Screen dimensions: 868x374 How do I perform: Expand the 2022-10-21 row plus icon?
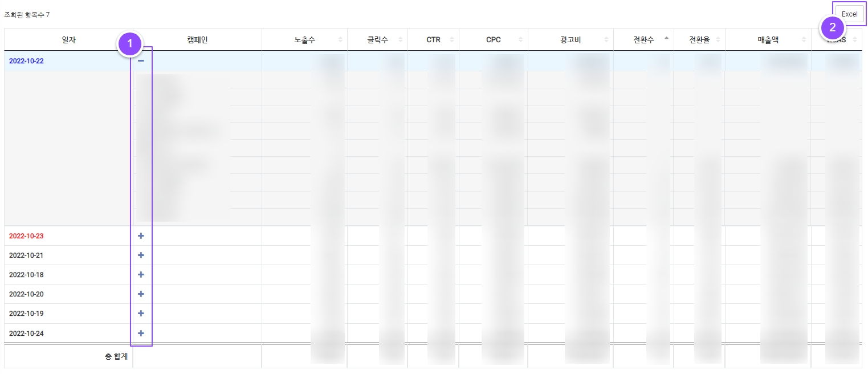[x=141, y=255]
